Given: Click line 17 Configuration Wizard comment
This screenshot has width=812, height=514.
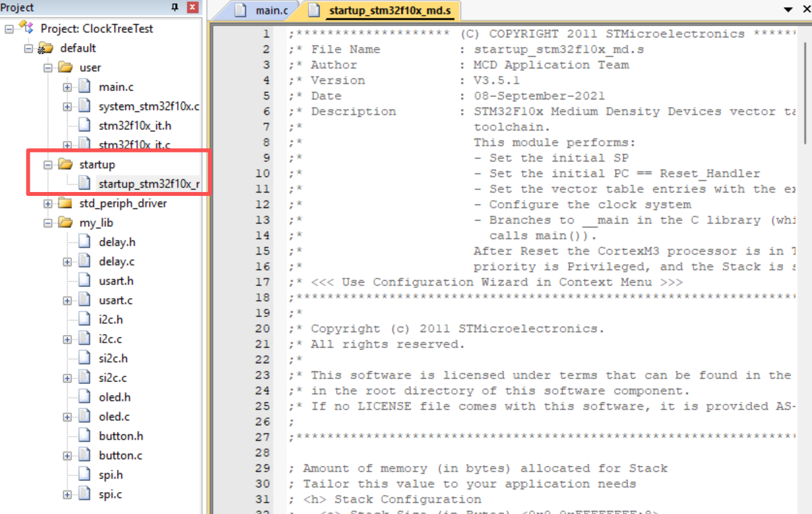Looking at the screenshot, I should (x=486, y=282).
